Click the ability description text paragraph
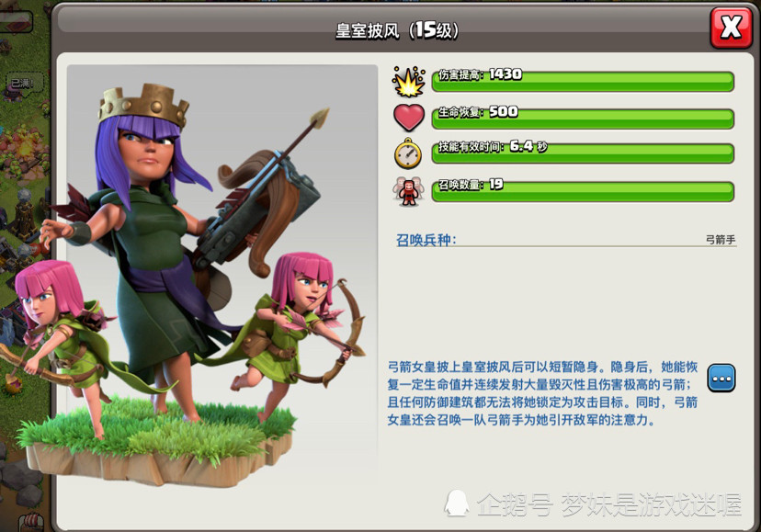This screenshot has width=761, height=532. click(x=542, y=393)
